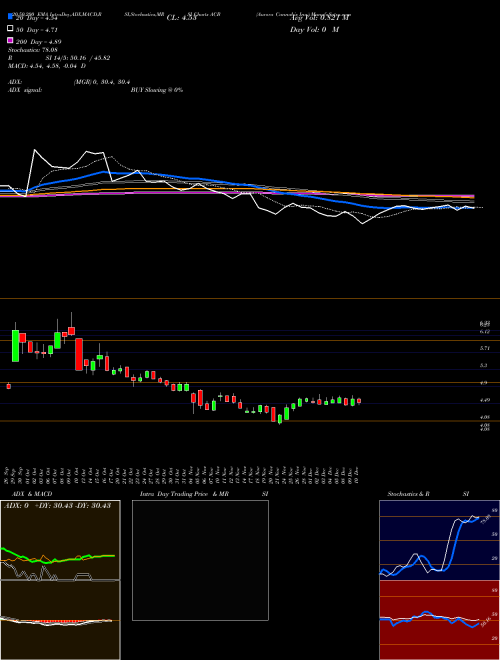
Task: Click the blue stochastics chart panel
Action: coord(439,540)
